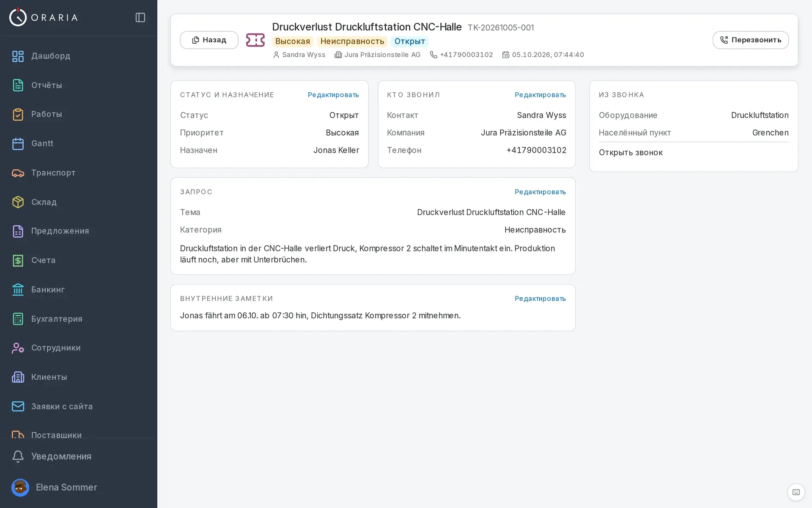812x508 pixels.
Task: Edit the Запрос section
Action: click(540, 192)
